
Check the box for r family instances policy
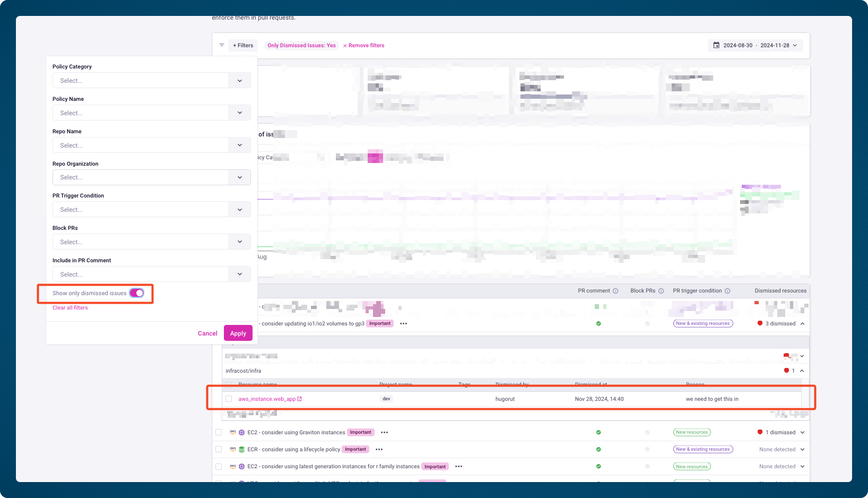click(x=219, y=466)
